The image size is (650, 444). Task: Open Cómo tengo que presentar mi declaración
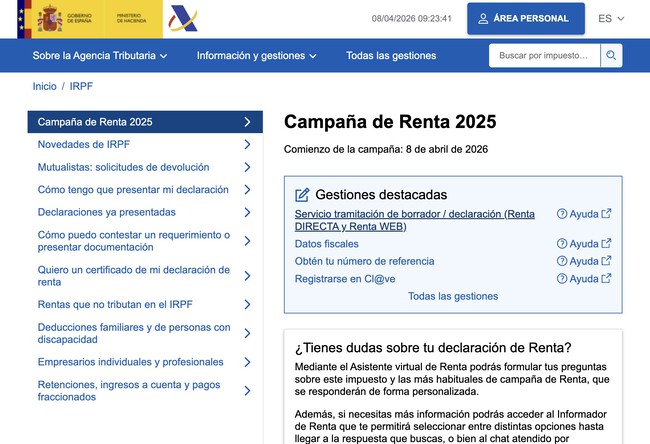point(145,189)
